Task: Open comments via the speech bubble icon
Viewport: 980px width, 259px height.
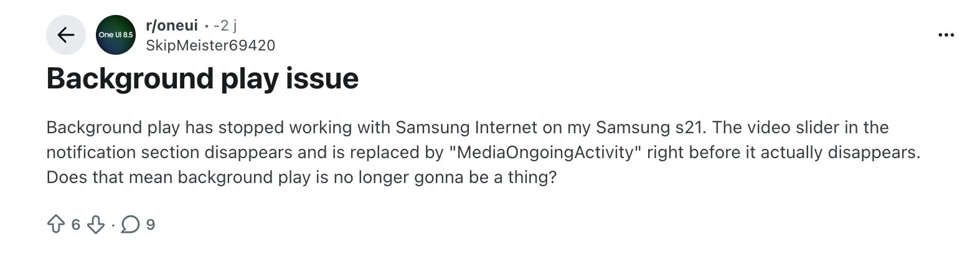Action: click(x=130, y=224)
